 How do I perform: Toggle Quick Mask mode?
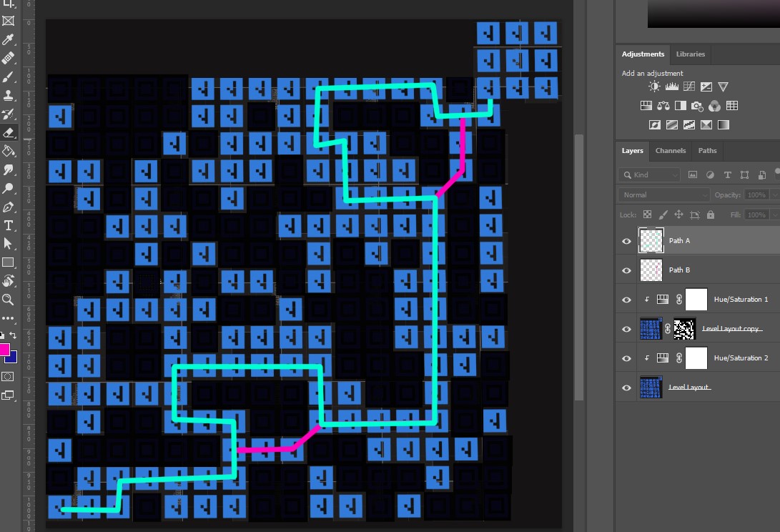[x=7, y=377]
